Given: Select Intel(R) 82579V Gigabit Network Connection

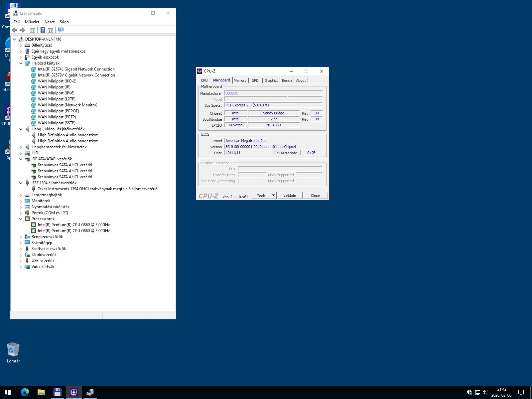Looking at the screenshot, I should coord(76,75).
